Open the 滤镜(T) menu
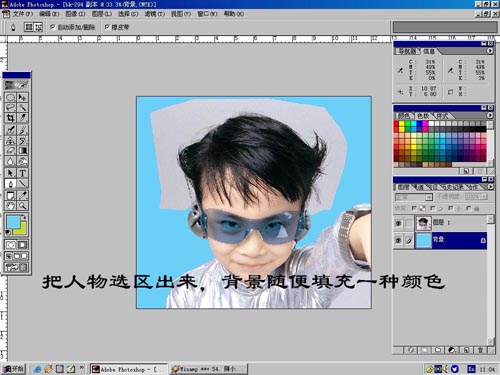This screenshot has height=375, width=500. (x=155, y=14)
